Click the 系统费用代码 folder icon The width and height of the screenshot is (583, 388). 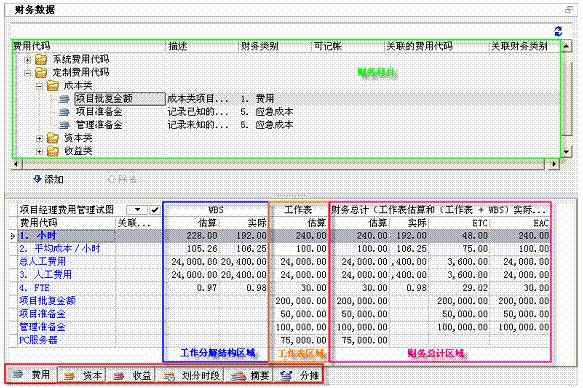[41, 59]
